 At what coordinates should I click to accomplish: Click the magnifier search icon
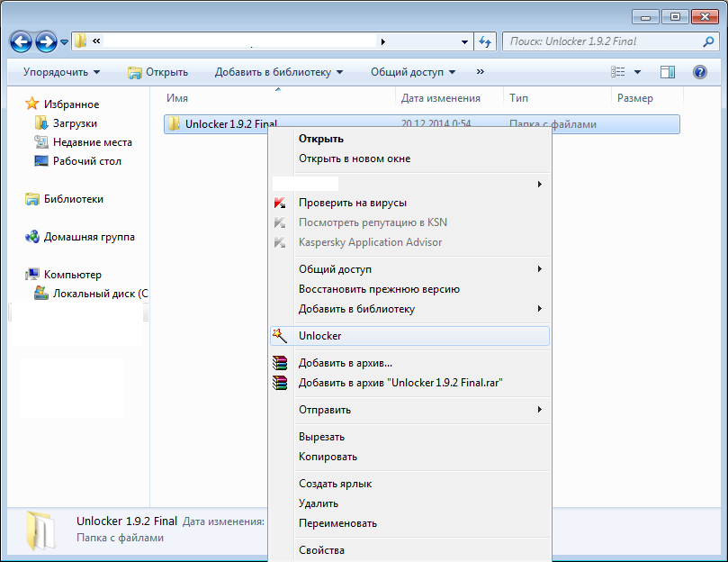pos(708,41)
